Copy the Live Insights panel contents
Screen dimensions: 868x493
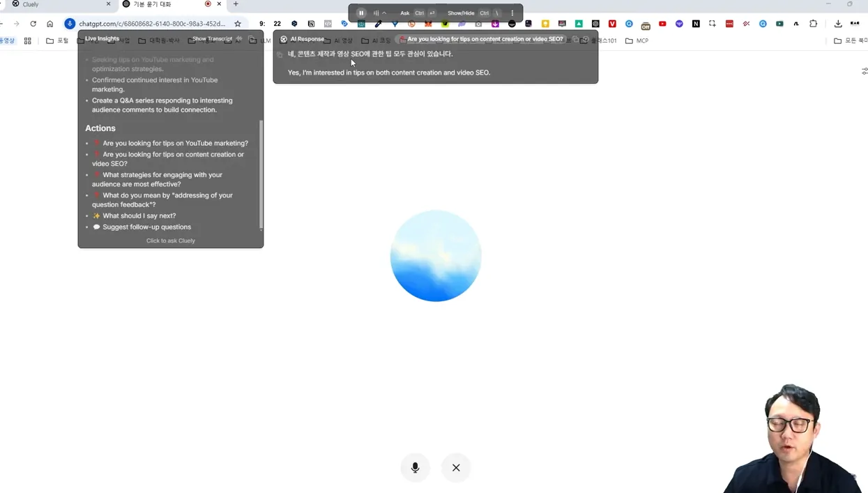252,39
